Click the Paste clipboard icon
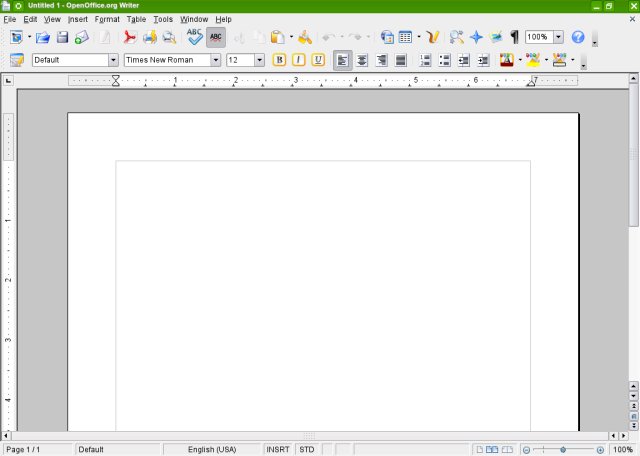This screenshot has width=640, height=456. tap(276, 37)
